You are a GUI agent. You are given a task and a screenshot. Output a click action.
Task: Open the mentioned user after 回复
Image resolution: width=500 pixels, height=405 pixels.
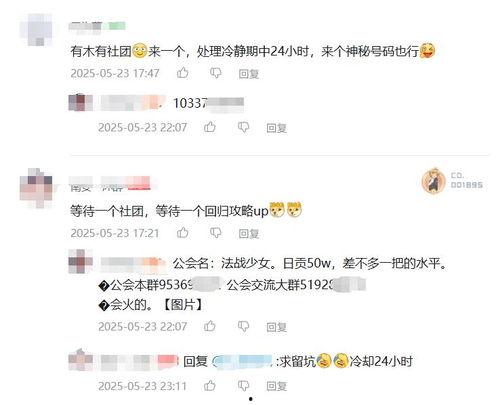point(243,361)
